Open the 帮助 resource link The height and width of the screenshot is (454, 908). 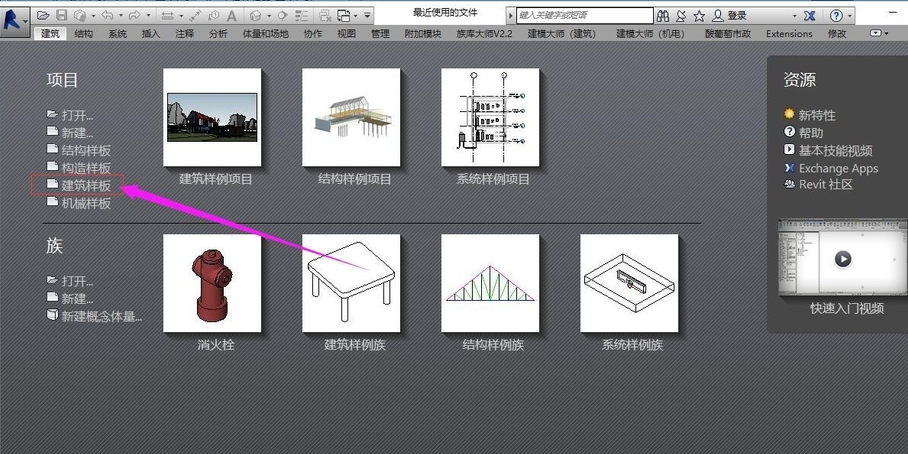click(x=811, y=132)
